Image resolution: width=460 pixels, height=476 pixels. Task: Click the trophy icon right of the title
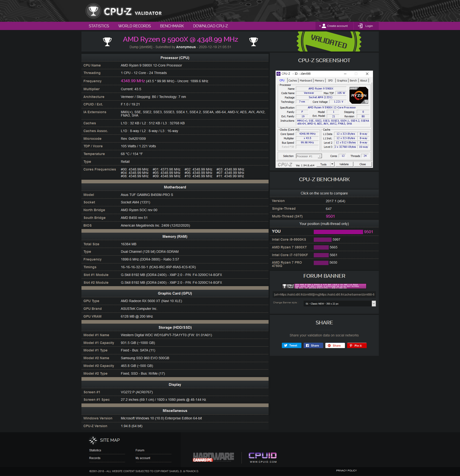click(x=253, y=42)
